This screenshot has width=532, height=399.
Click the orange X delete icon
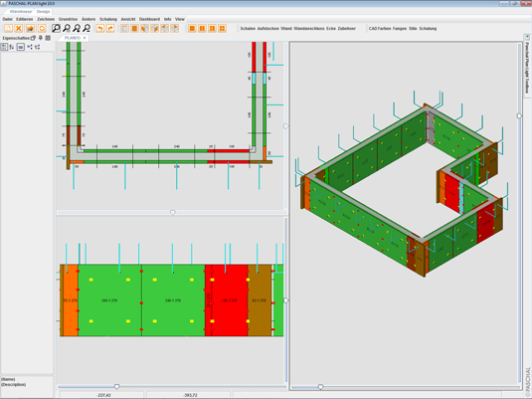coord(19,29)
